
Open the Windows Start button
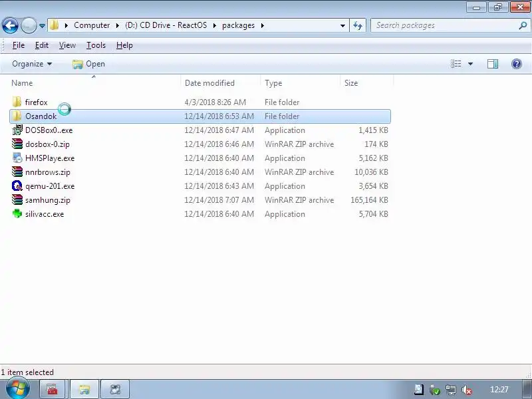point(18,389)
